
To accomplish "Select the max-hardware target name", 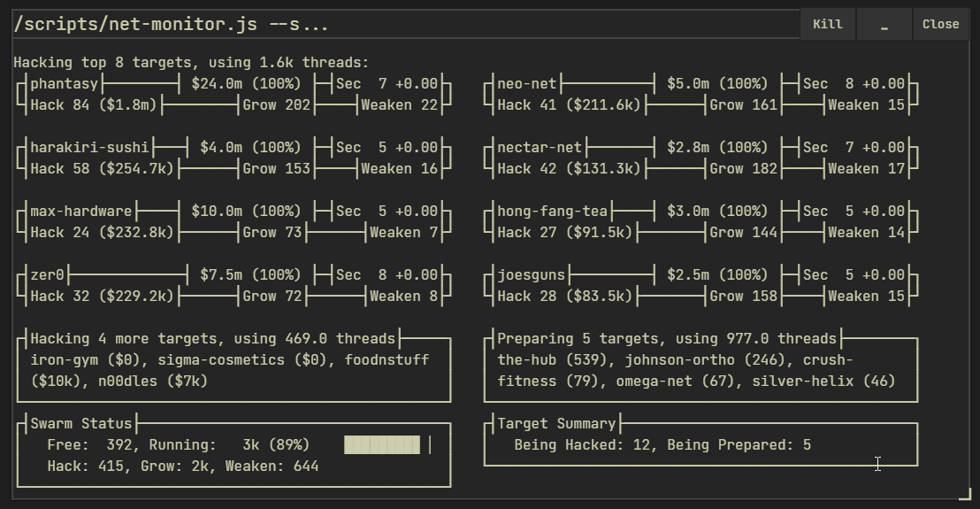I will tap(81, 212).
